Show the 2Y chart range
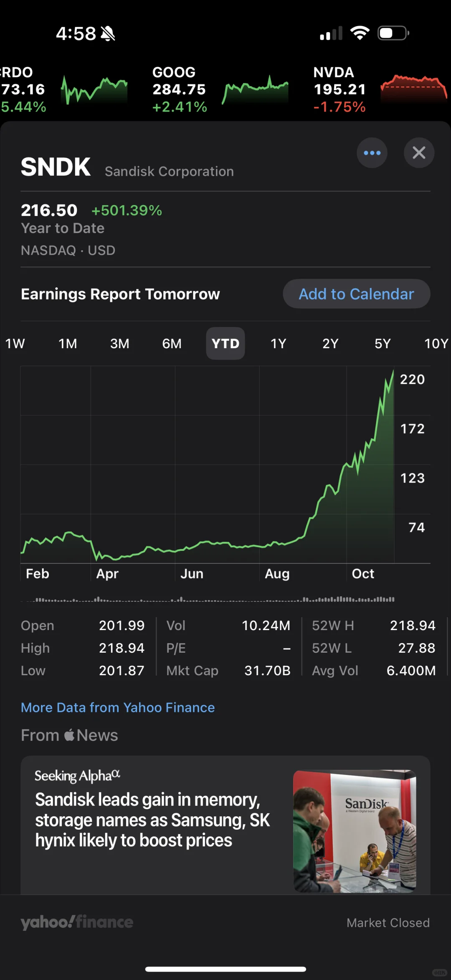 tap(330, 344)
